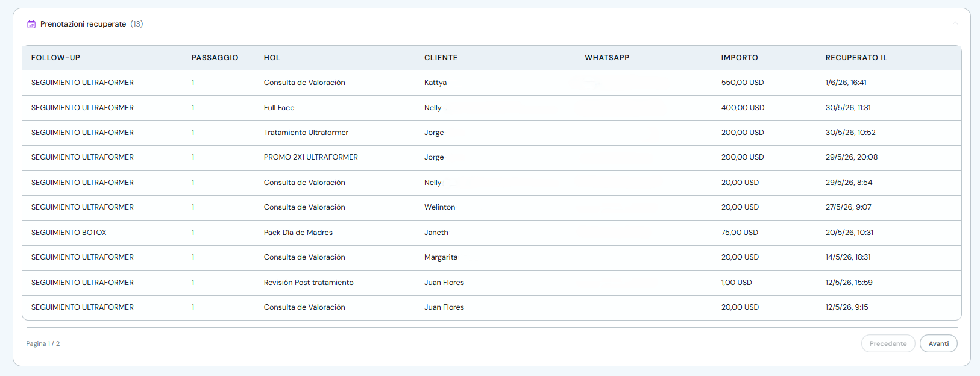980x376 pixels.
Task: Click the (13) bookings count
Action: (x=137, y=24)
